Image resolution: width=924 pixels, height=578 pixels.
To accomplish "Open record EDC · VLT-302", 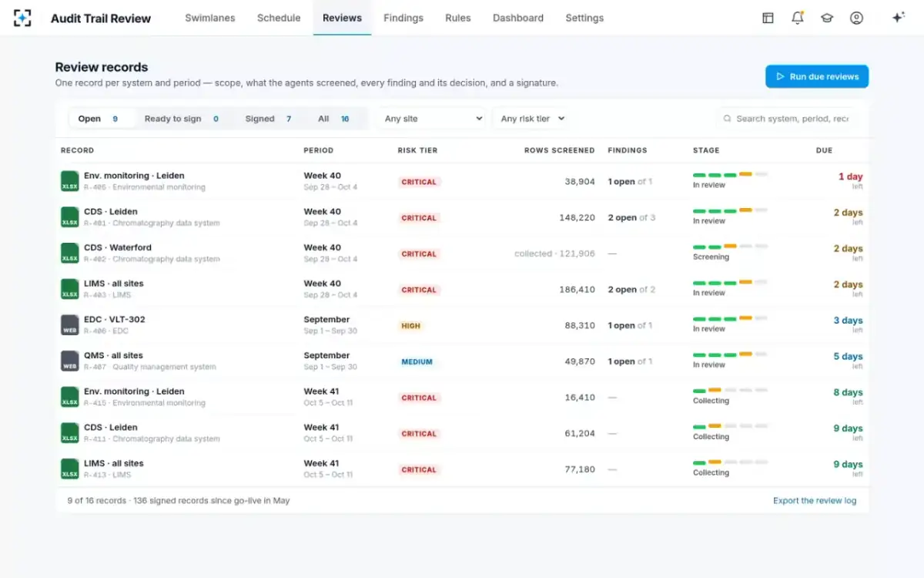I will pos(114,319).
